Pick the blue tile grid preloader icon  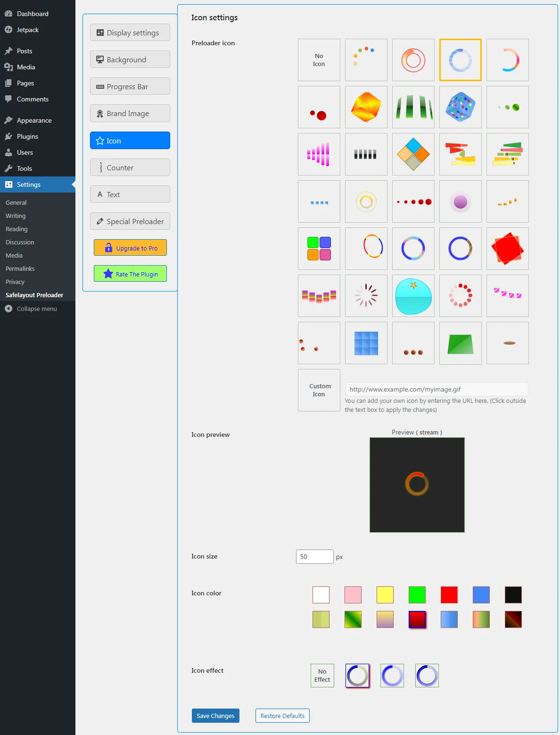[x=366, y=343]
